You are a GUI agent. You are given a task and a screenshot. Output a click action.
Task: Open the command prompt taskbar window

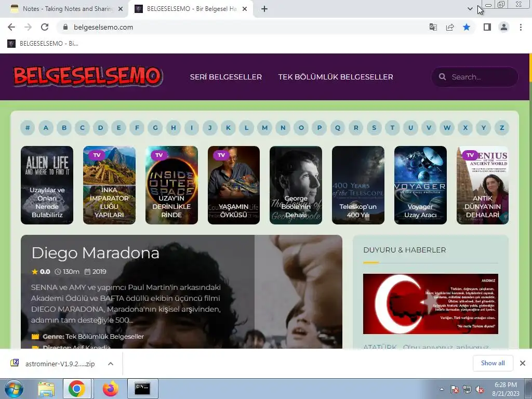[142, 389]
